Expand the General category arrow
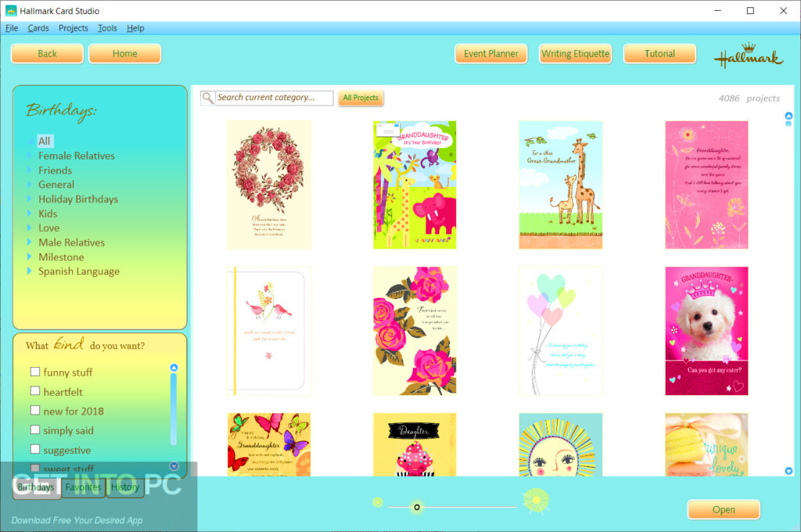The width and height of the screenshot is (801, 532). tap(29, 184)
